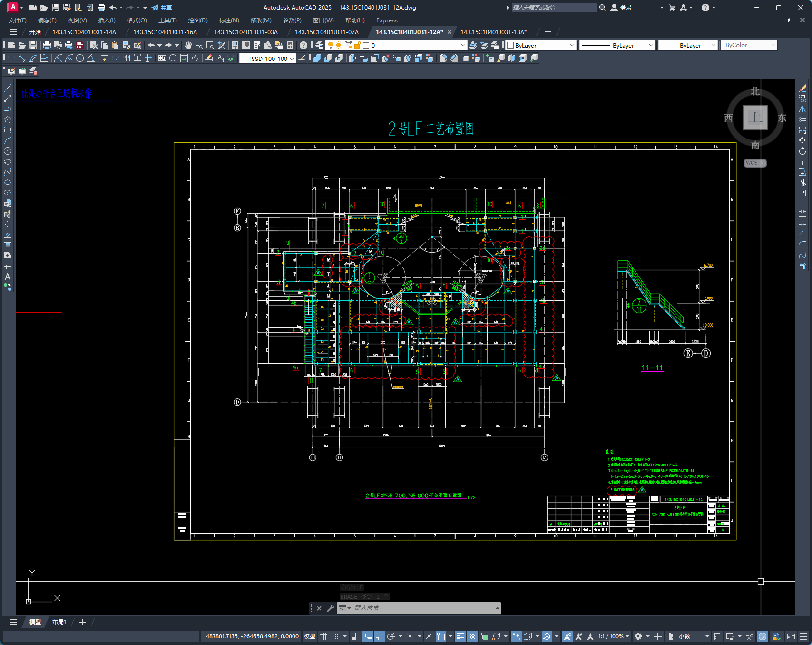Viewport: 812px width, 645px height.
Task: Click the 共享 share button
Action: click(x=162, y=8)
